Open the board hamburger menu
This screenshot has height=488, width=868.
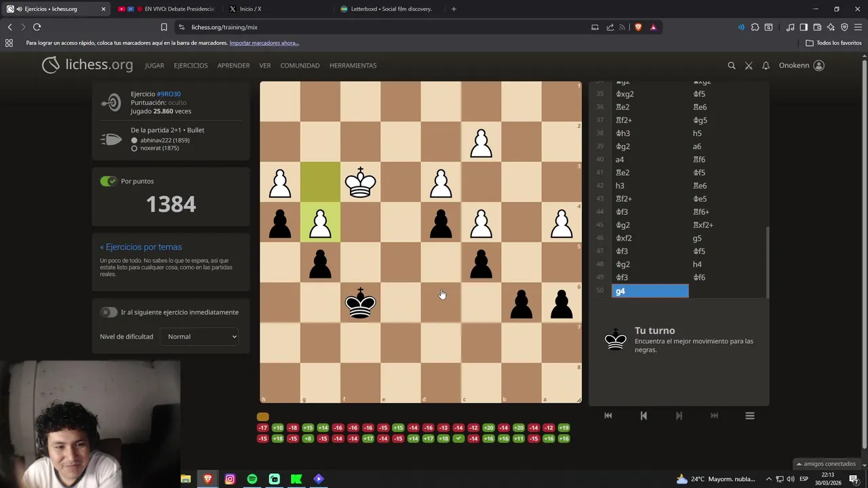(750, 415)
